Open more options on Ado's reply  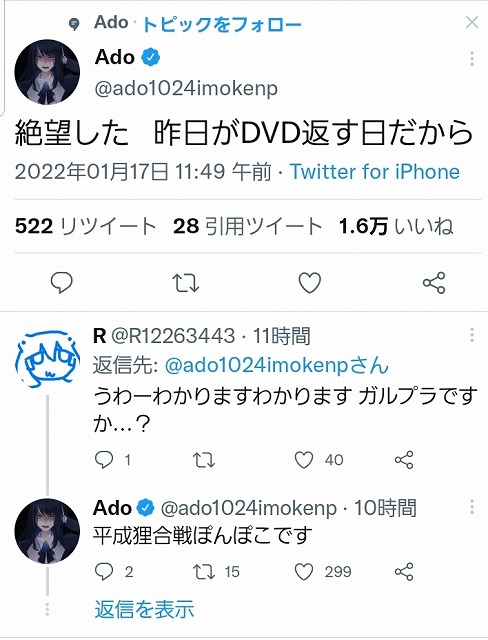coord(472,507)
